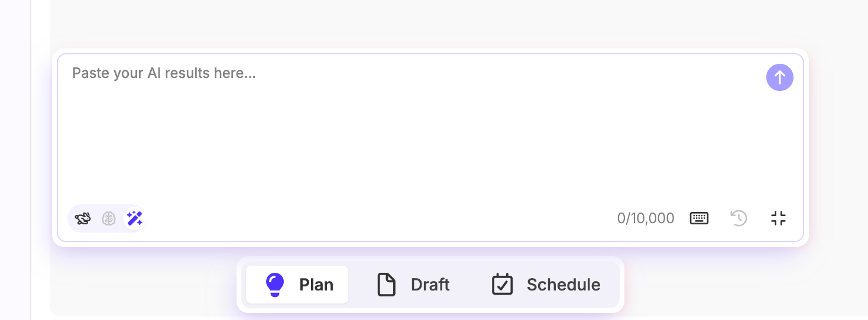This screenshot has width=868, height=320.
Task: Switch to the Draft tab label
Action: (x=430, y=285)
